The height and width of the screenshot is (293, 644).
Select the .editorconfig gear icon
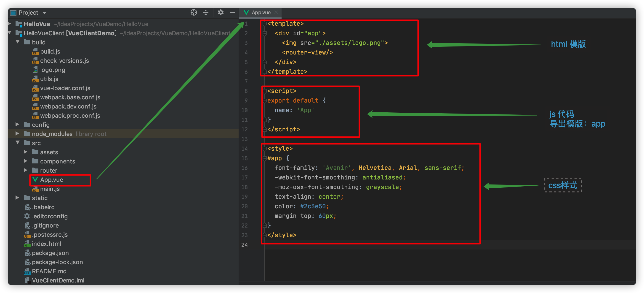click(x=27, y=216)
